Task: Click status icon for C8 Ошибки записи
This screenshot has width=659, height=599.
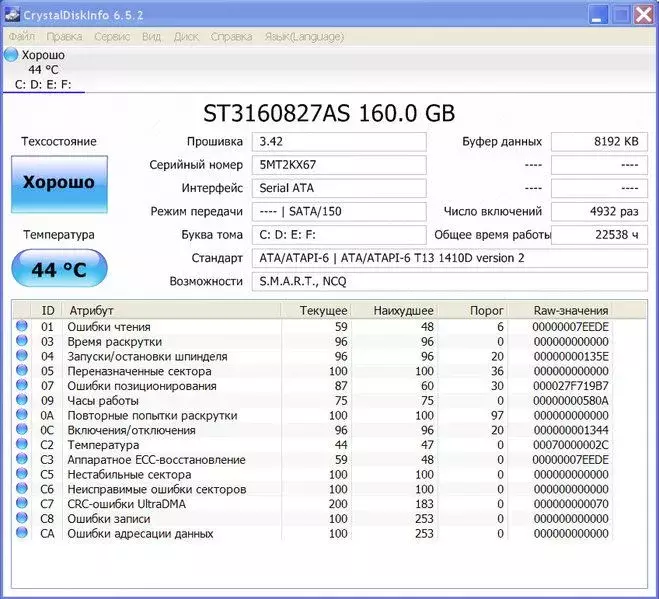Action: tap(22, 517)
